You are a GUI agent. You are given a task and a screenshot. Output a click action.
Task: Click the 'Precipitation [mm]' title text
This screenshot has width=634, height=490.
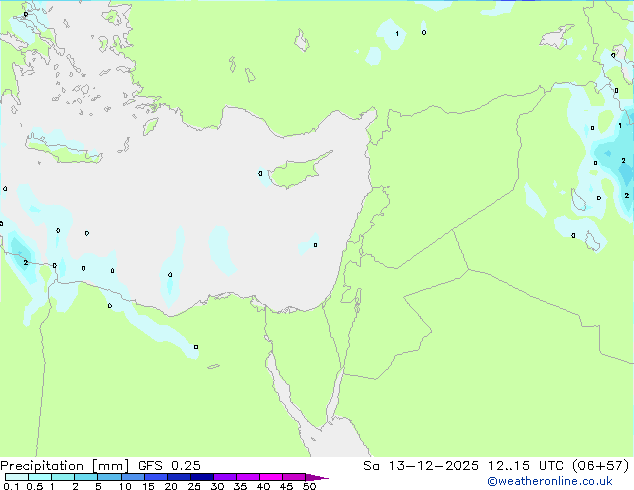pyautogui.click(x=65, y=466)
